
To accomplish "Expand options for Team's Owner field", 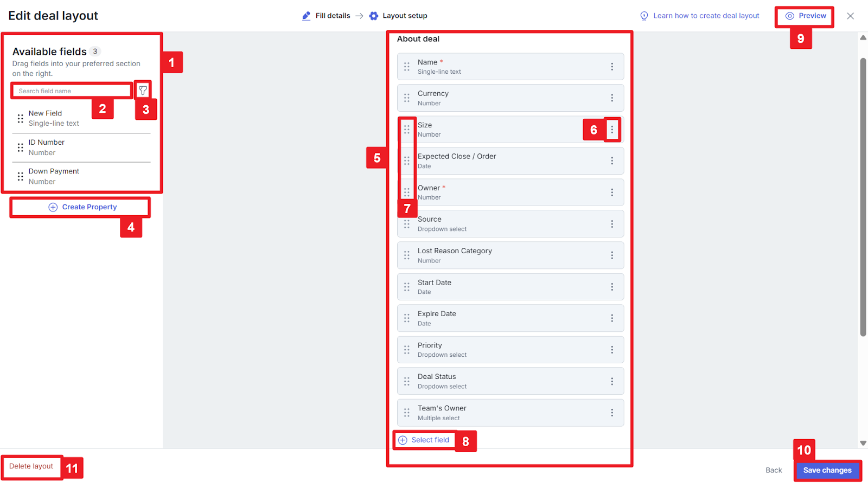I will click(612, 413).
